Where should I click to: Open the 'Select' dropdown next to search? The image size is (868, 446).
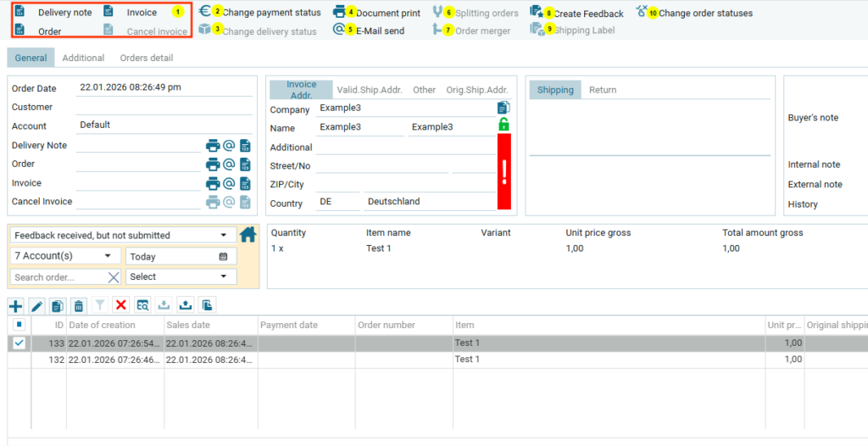[181, 276]
